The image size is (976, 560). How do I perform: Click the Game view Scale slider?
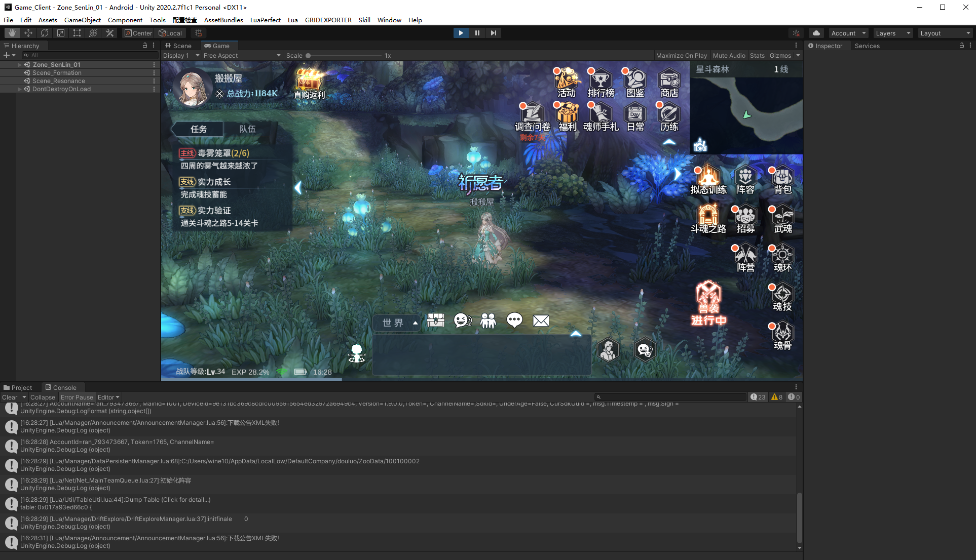tap(345, 56)
